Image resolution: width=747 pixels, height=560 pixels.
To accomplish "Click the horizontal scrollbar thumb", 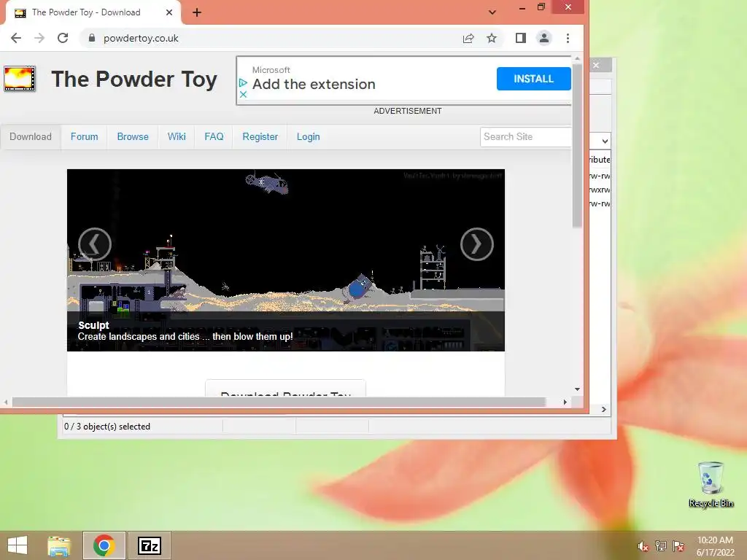I will [279, 402].
